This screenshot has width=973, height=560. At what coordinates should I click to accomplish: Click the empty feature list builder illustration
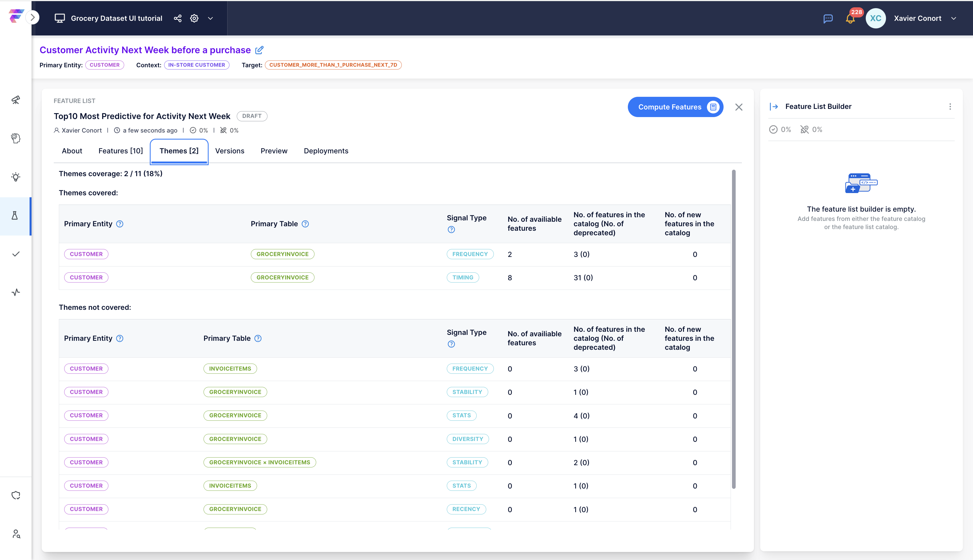pos(861,183)
